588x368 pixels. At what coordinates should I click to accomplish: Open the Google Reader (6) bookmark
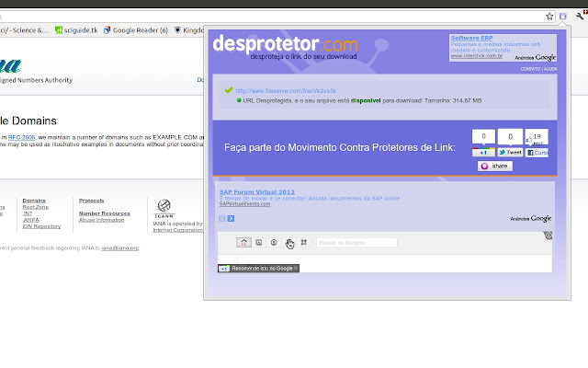(x=136, y=30)
